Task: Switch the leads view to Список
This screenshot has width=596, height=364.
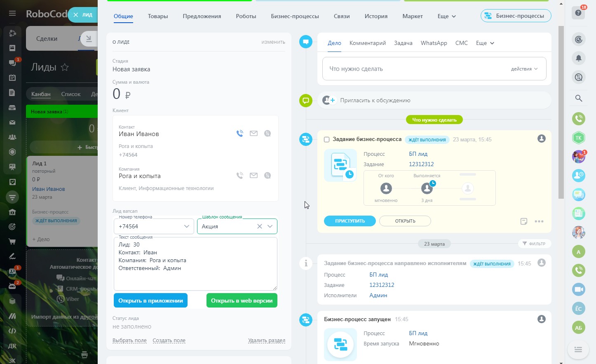Action: pos(71,94)
